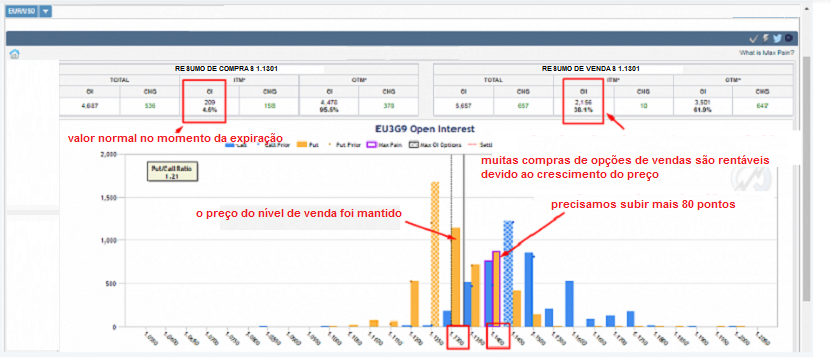
Task: Click ITM OI cell 209 4.5%
Action: coord(209,106)
